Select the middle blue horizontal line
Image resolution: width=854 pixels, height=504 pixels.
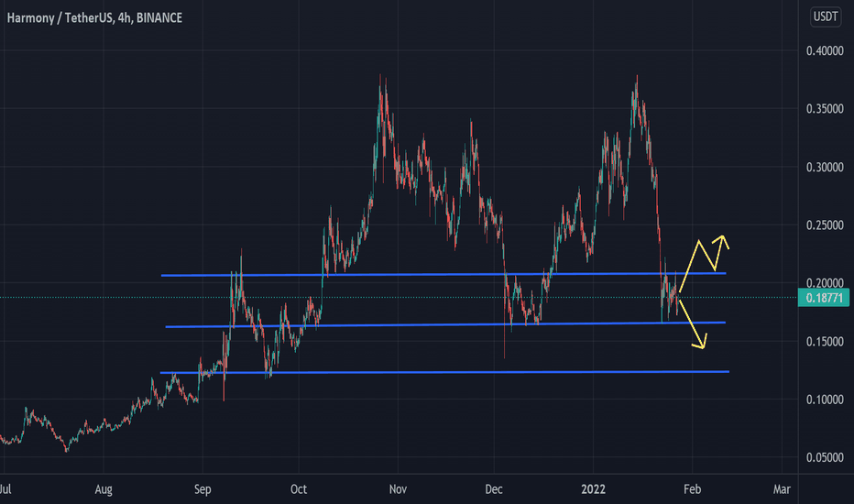point(445,324)
